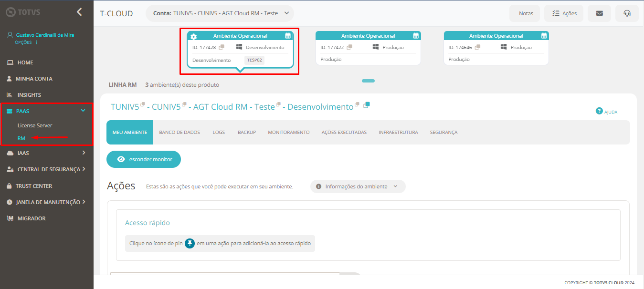Copy TUNIV5 using the small copy icon
644x289 pixels.
(143, 104)
